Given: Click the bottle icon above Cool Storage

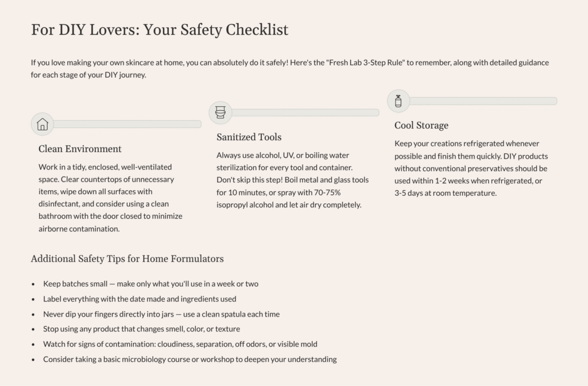Looking at the screenshot, I should pos(398,101).
